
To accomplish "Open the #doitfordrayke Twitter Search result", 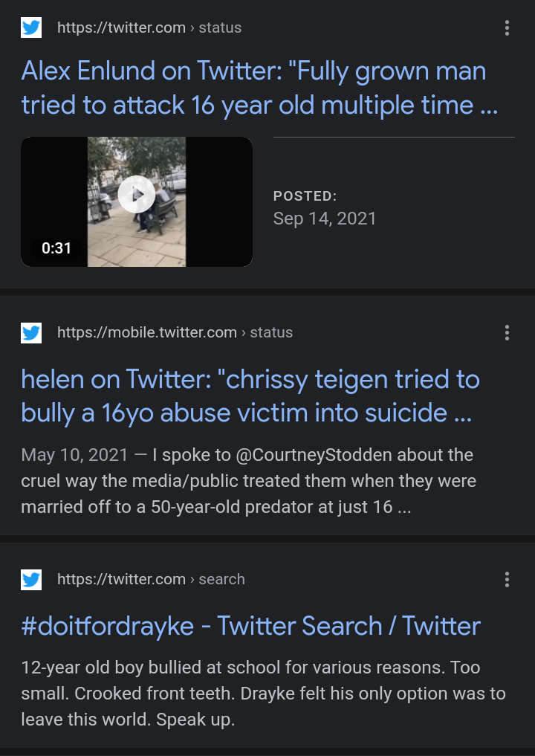I will click(x=250, y=626).
